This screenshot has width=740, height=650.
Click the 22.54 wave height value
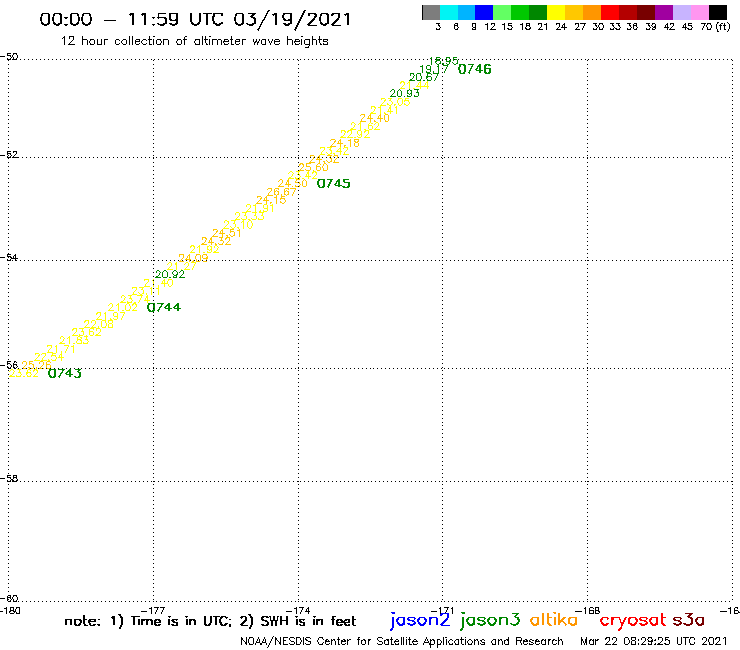click(49, 357)
